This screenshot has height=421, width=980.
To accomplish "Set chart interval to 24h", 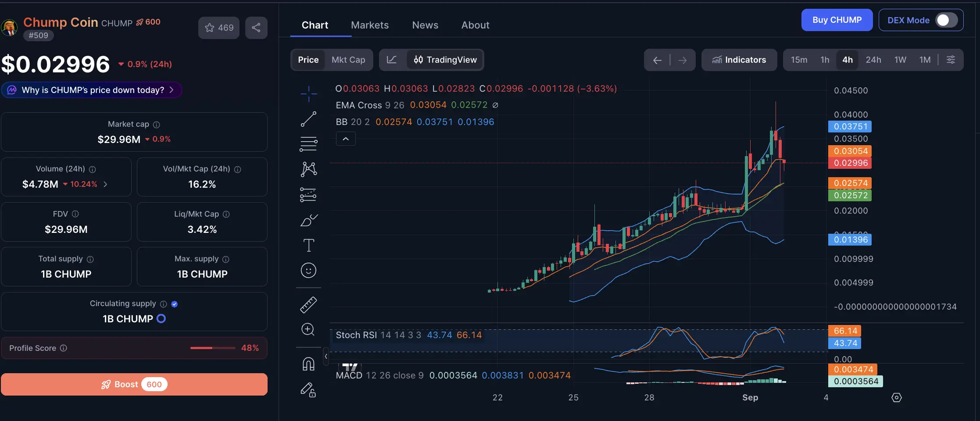I will click(873, 60).
